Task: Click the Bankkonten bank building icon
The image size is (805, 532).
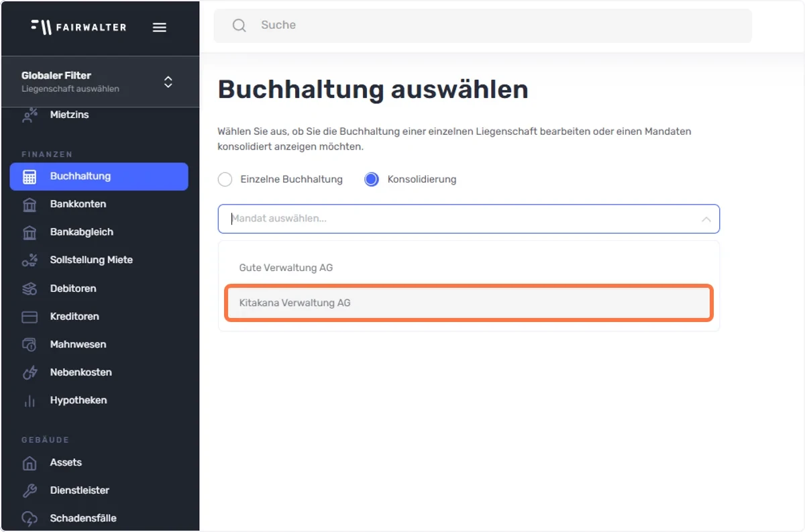Action: click(30, 205)
